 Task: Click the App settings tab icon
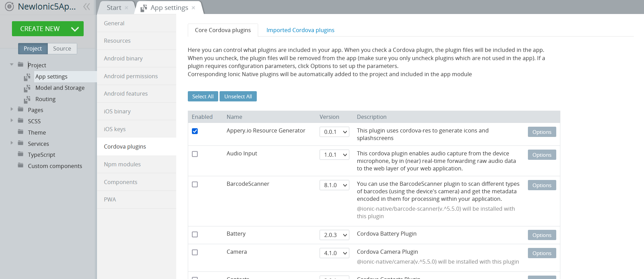point(144,8)
